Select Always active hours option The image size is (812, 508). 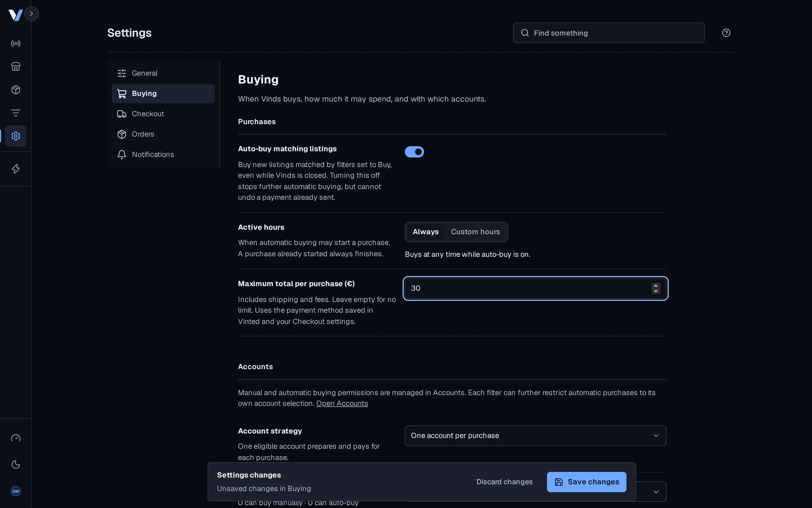click(x=425, y=232)
